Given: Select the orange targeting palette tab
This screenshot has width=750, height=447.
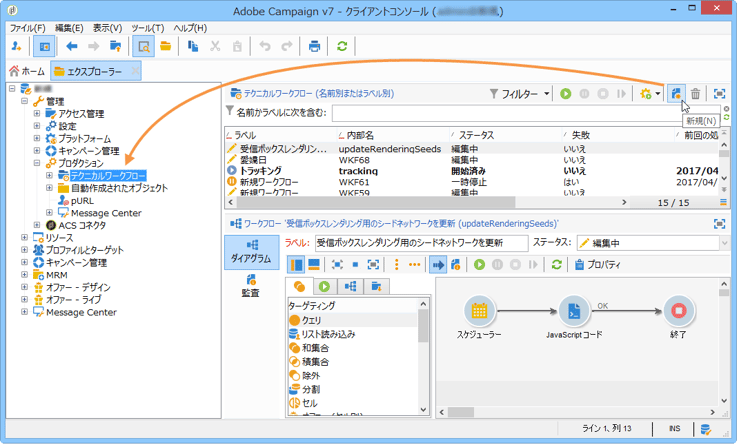Looking at the screenshot, I should point(299,286).
